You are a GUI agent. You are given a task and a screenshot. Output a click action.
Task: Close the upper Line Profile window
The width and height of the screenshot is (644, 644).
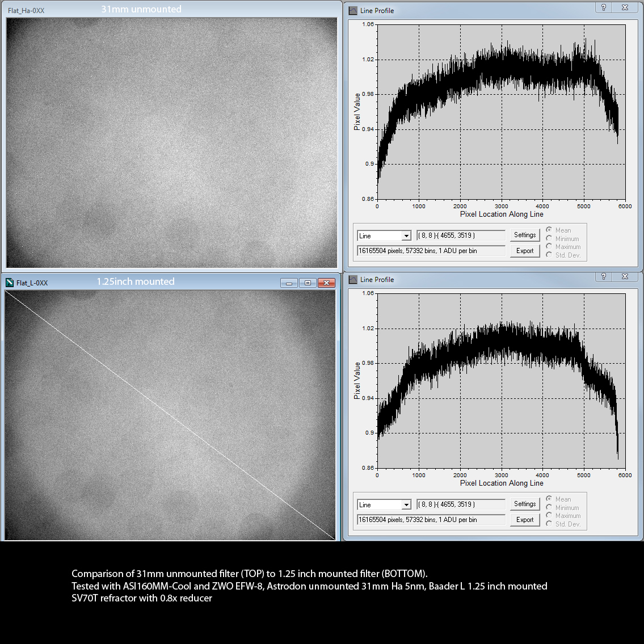point(625,8)
